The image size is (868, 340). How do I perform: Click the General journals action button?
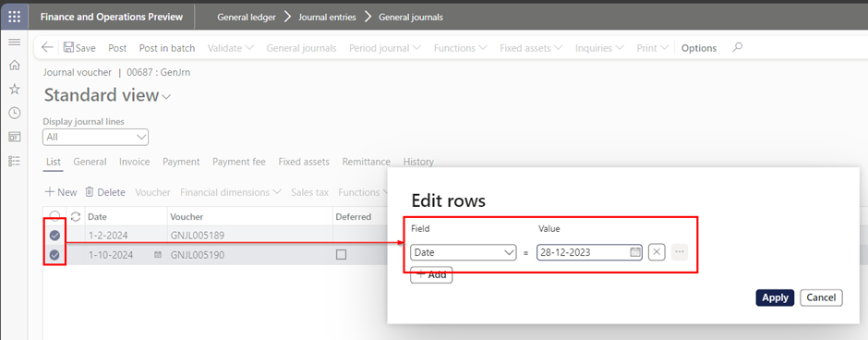[x=301, y=48]
